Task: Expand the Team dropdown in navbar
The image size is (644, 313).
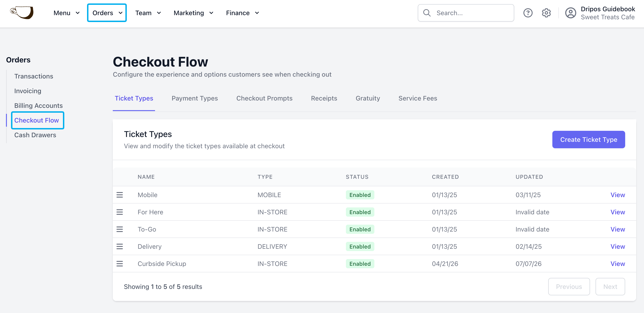Action: pos(148,13)
